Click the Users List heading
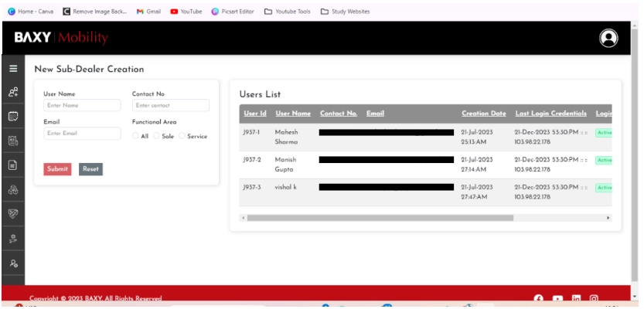644x309 pixels. pyautogui.click(x=260, y=94)
